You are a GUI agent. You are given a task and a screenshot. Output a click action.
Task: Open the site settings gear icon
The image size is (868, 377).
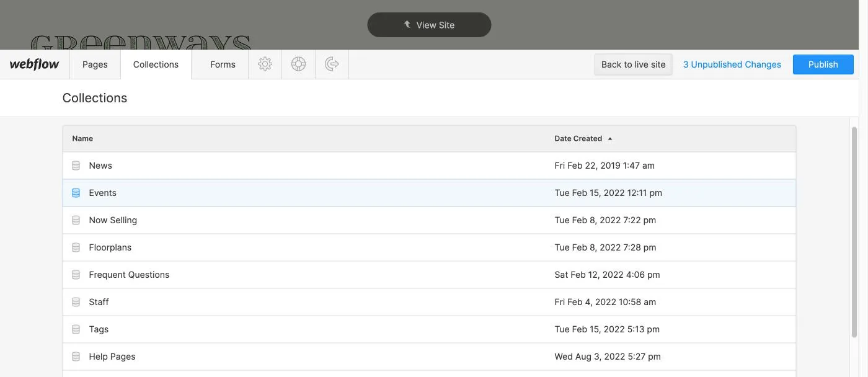tap(265, 64)
